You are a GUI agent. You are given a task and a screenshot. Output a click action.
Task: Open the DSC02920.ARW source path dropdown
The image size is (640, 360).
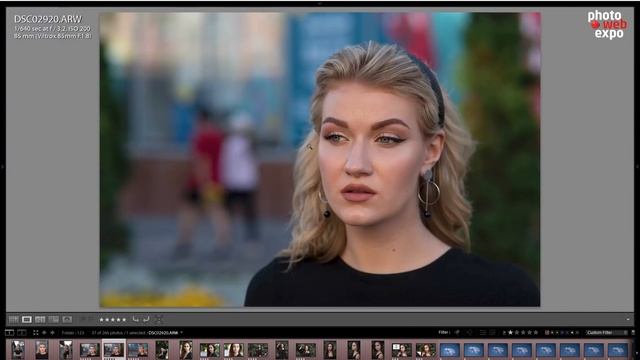tap(165, 333)
